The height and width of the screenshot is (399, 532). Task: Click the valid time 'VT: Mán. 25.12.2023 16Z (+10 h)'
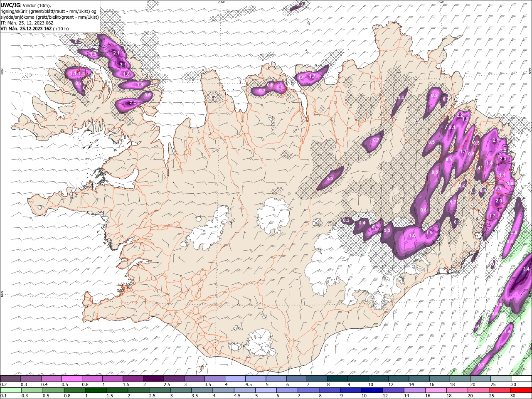tap(35, 29)
